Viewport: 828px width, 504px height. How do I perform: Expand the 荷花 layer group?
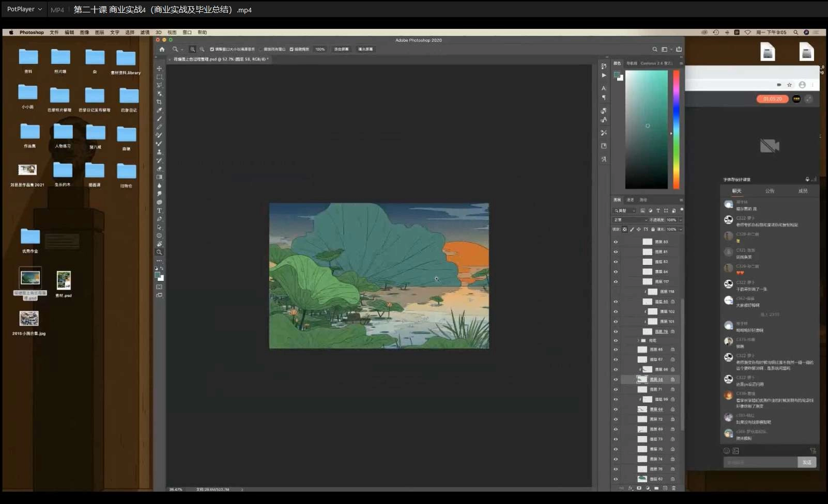[x=638, y=341]
